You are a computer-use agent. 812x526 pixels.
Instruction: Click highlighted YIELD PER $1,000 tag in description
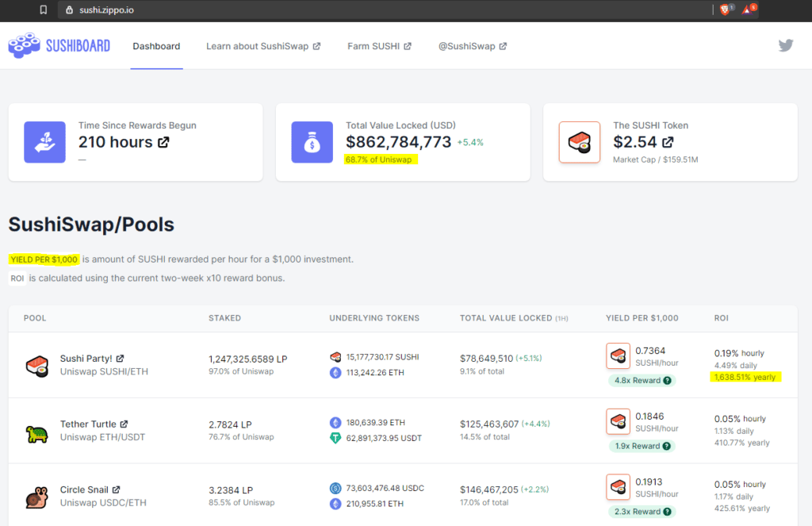44,259
